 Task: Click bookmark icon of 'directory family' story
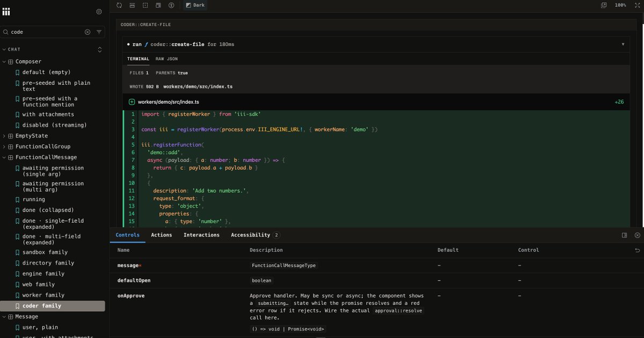click(18, 263)
